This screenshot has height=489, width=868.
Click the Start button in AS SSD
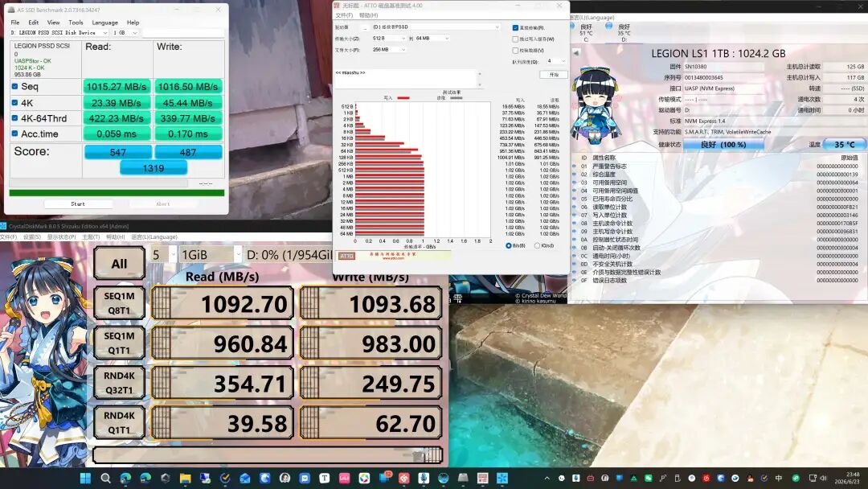tap(78, 204)
